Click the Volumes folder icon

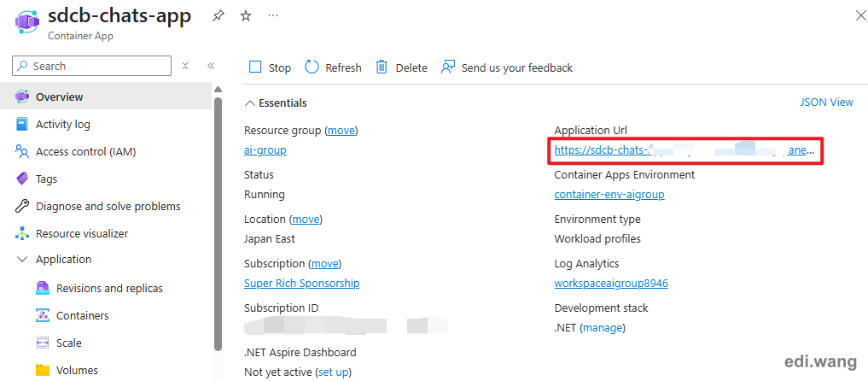point(43,370)
